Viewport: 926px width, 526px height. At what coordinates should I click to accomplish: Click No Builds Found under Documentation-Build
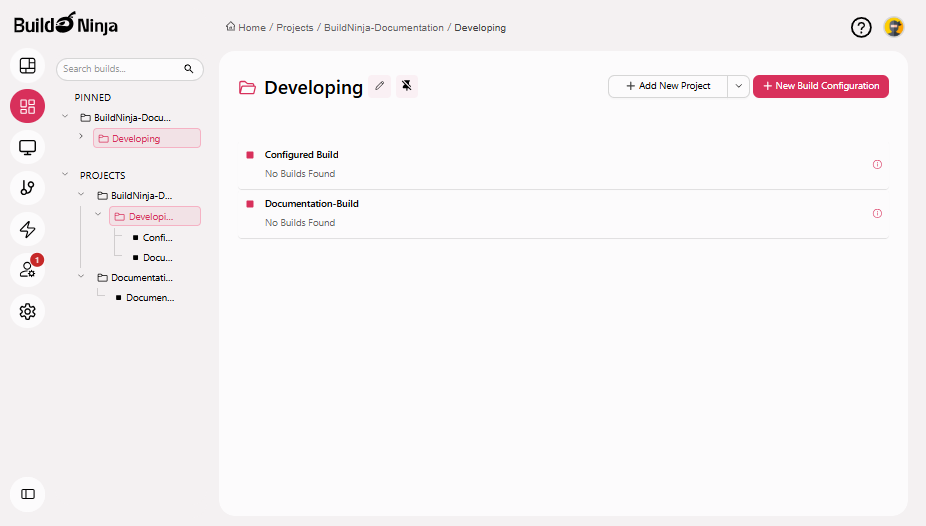pyautogui.click(x=300, y=223)
